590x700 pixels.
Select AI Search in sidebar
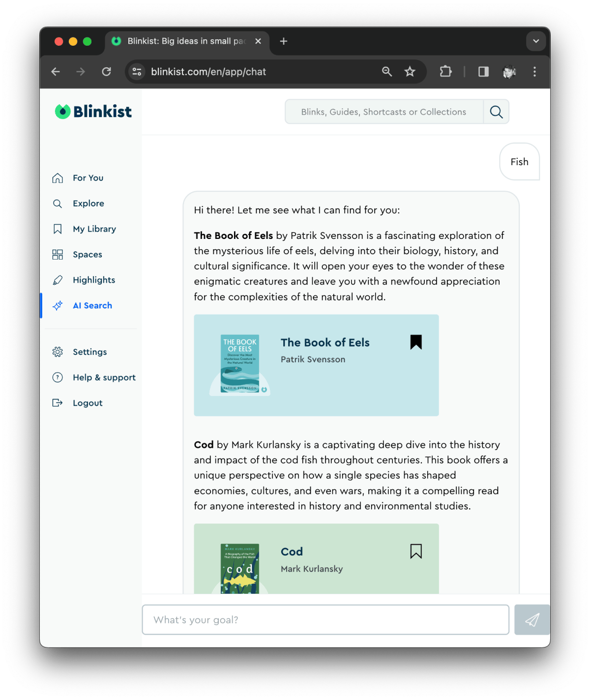[x=92, y=306]
